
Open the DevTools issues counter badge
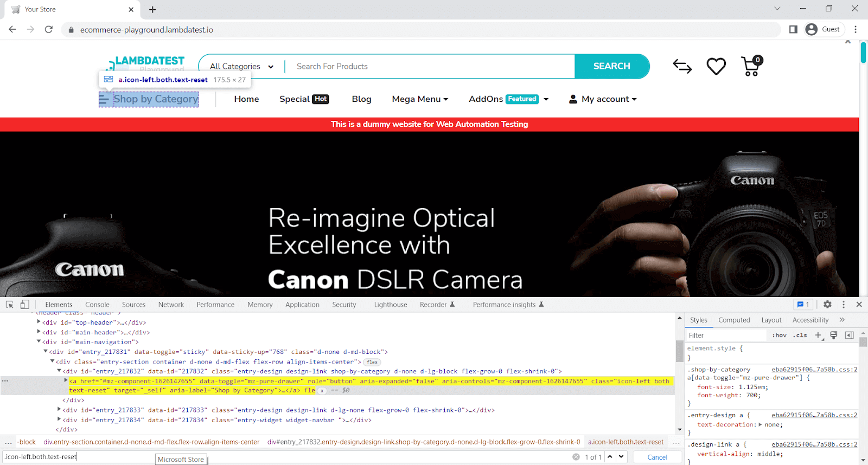(x=803, y=305)
